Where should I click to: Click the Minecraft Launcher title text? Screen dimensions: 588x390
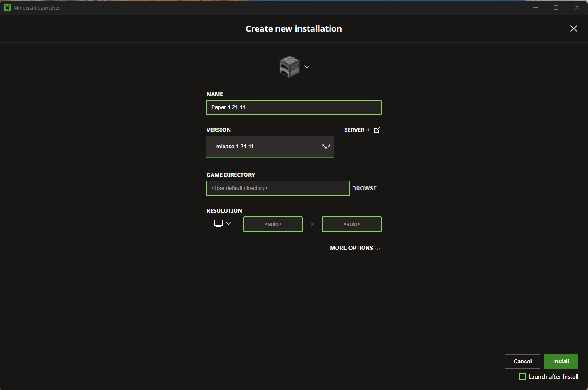click(37, 8)
